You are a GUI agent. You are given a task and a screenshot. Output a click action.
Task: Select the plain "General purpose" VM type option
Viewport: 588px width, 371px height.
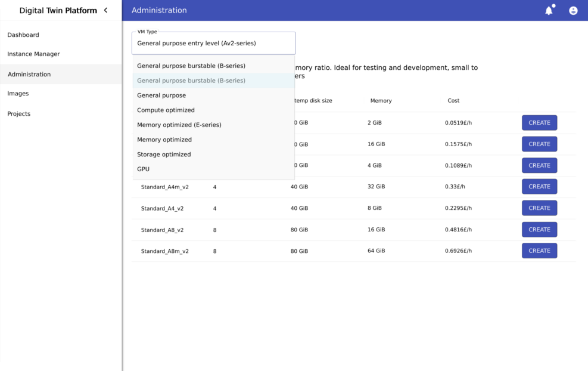point(161,95)
